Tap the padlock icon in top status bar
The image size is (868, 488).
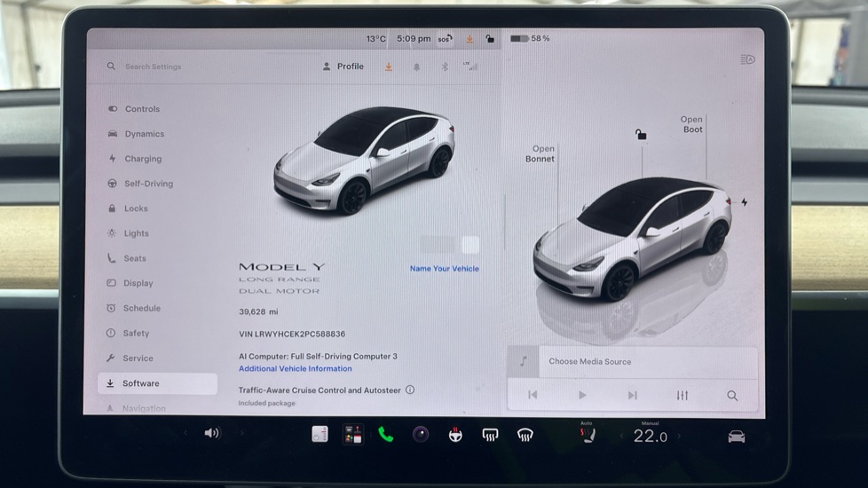click(490, 39)
